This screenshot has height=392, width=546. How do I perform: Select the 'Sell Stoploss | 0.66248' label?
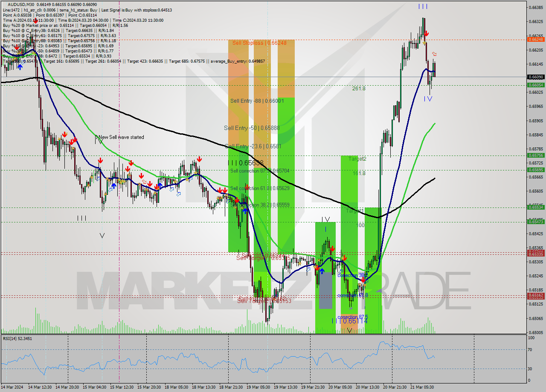coord(259,43)
